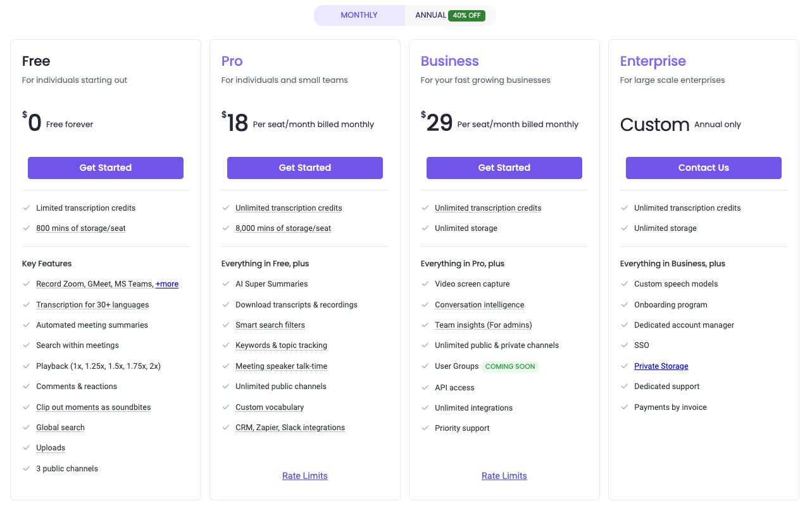Click Get Started on the Business plan
The image size is (812, 508).
(x=504, y=168)
